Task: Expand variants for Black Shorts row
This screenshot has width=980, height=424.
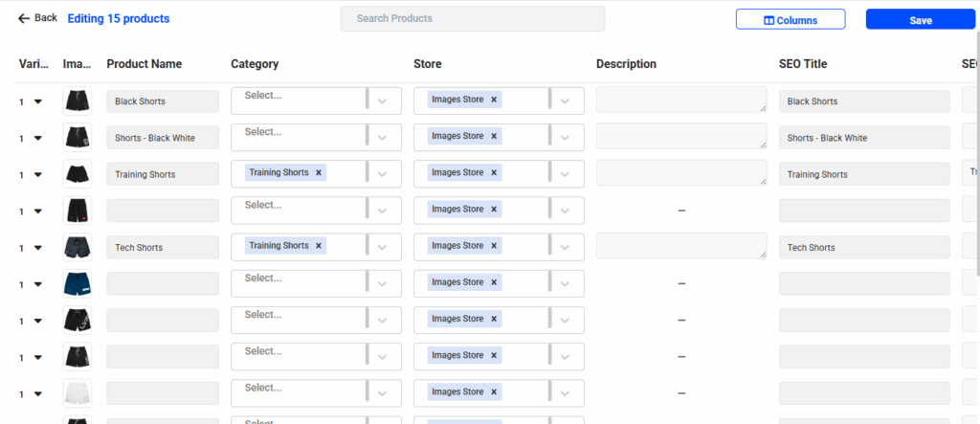Action: (x=38, y=101)
